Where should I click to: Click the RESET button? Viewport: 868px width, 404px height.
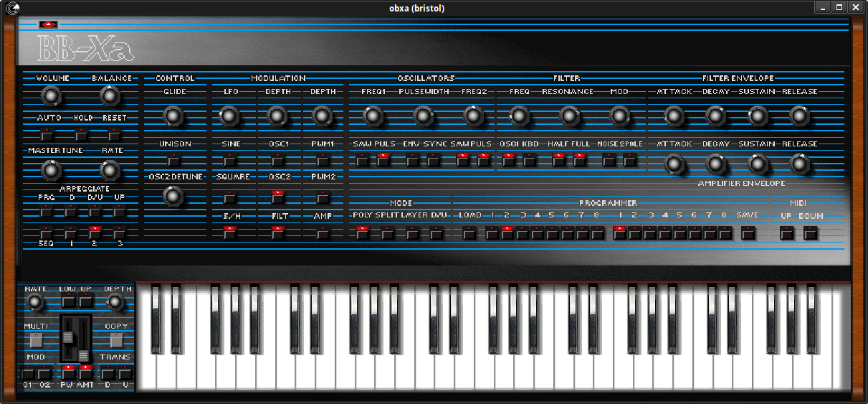(113, 134)
